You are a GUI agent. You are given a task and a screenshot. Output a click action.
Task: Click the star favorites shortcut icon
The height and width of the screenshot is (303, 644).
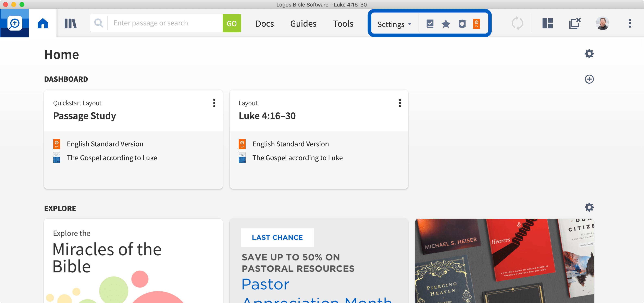tap(446, 24)
